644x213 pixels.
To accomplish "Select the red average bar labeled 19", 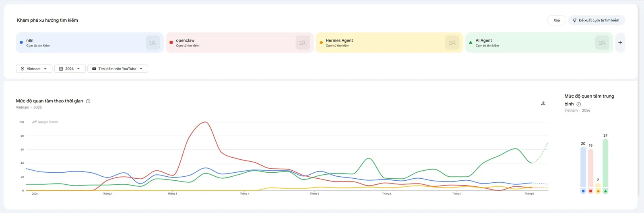I will 590,168.
